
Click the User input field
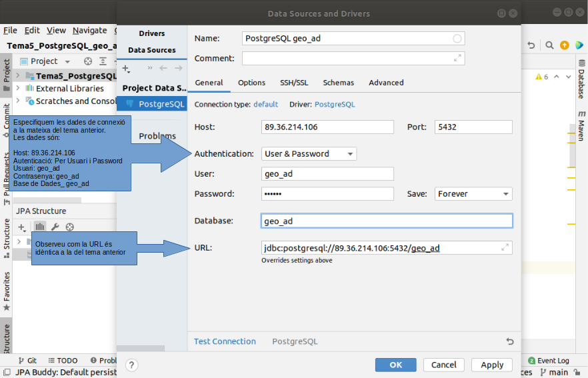pyautogui.click(x=327, y=174)
